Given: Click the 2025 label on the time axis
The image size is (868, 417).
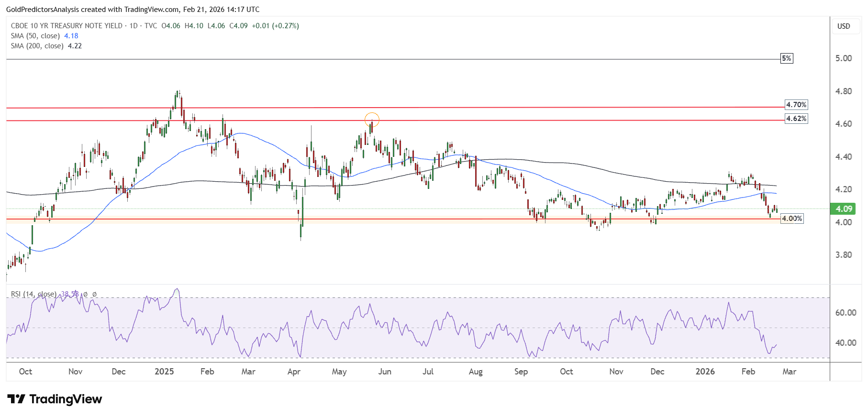Looking at the screenshot, I should 164,372.
